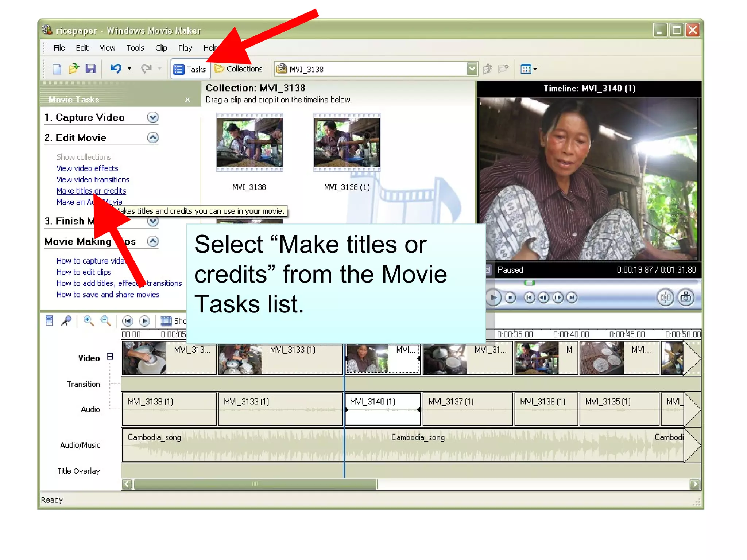Maximize the Movie Maker window
Image resolution: width=747 pixels, height=560 pixels.
(676, 30)
